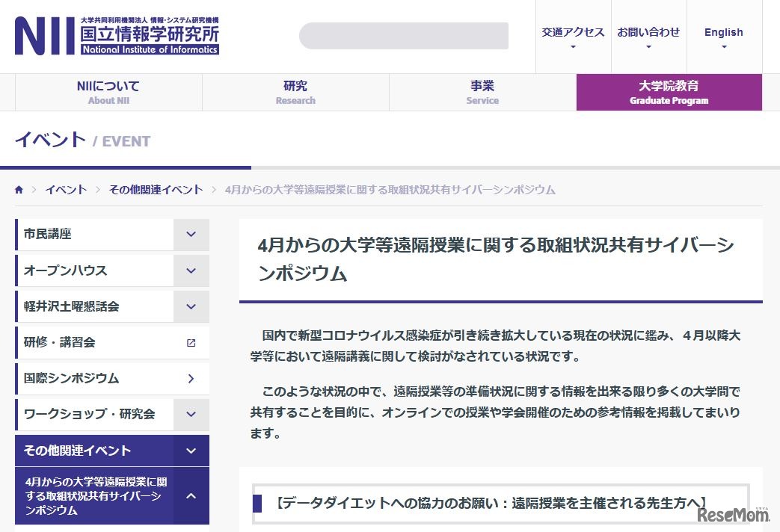
Task: Click イベント in the breadcrumb trail
Action: pos(67,190)
